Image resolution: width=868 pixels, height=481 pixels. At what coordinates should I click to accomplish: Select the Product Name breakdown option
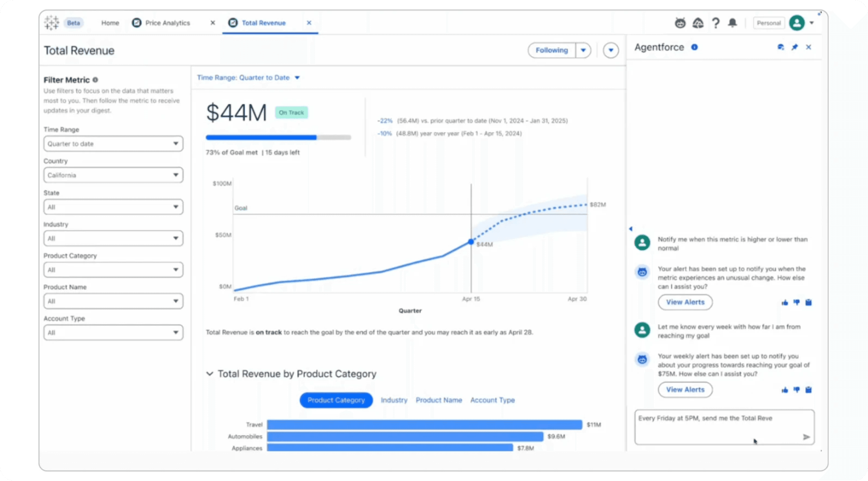pyautogui.click(x=438, y=400)
